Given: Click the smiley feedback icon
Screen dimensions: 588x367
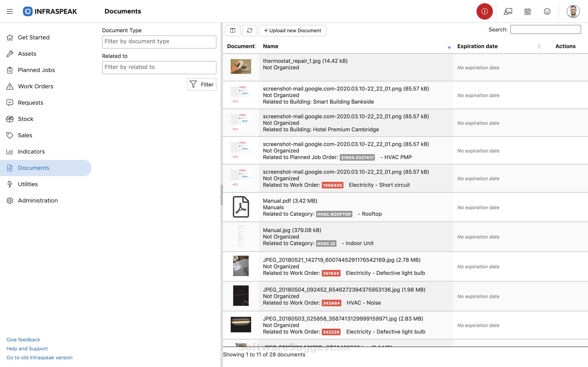Looking at the screenshot, I should point(547,11).
